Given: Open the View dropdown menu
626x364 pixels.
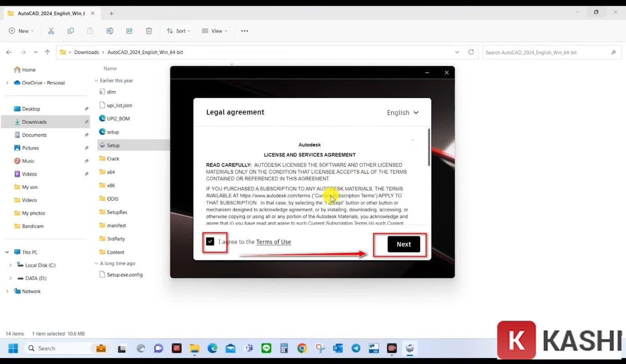Looking at the screenshot, I should (214, 31).
